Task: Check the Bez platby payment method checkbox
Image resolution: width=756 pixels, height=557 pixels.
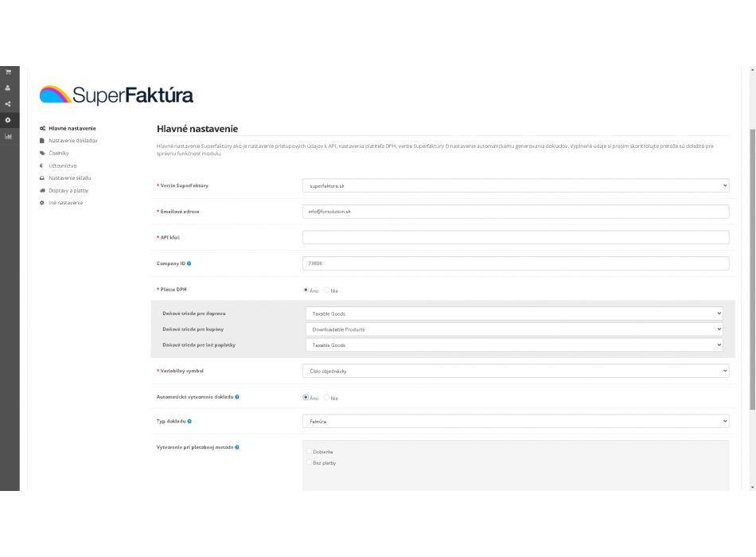Action: coord(309,462)
